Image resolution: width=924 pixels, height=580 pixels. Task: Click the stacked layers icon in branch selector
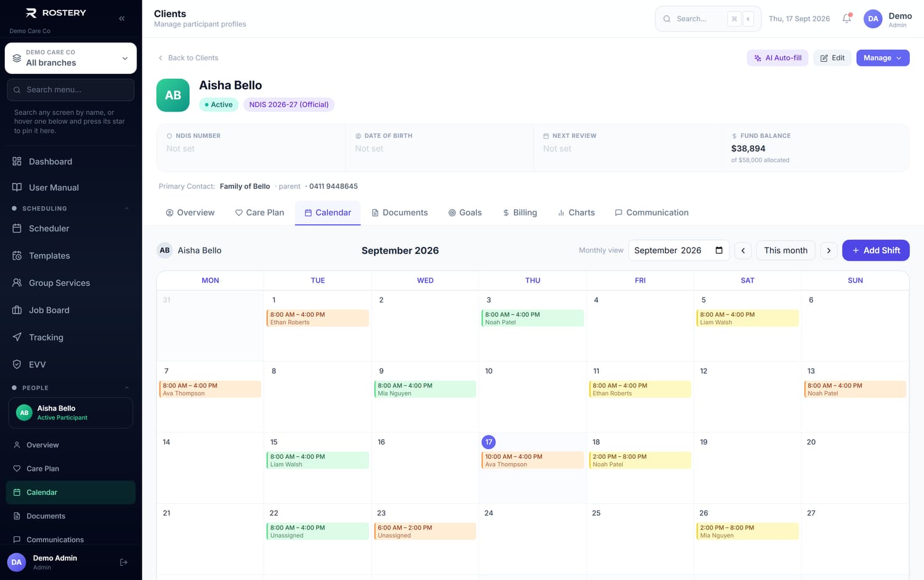(17, 58)
